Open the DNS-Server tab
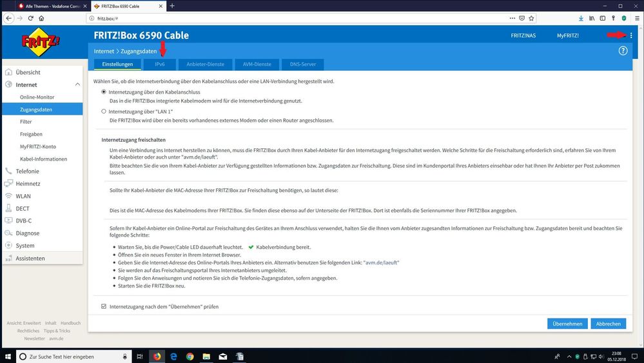This screenshot has height=363, width=644. [303, 64]
